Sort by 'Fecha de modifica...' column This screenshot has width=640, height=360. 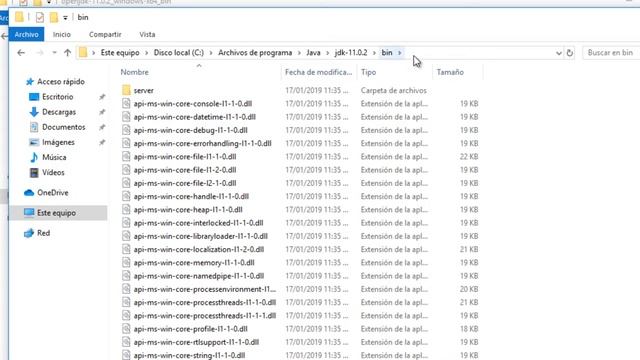(318, 72)
